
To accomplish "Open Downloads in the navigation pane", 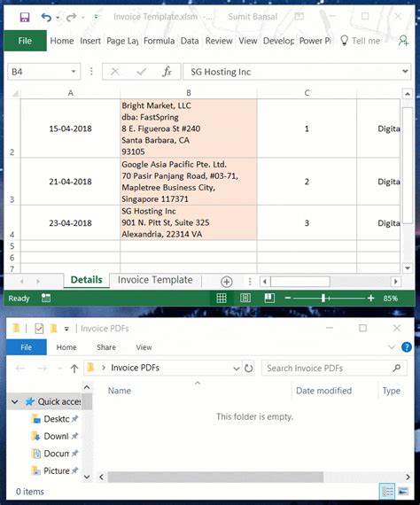I will click(56, 436).
